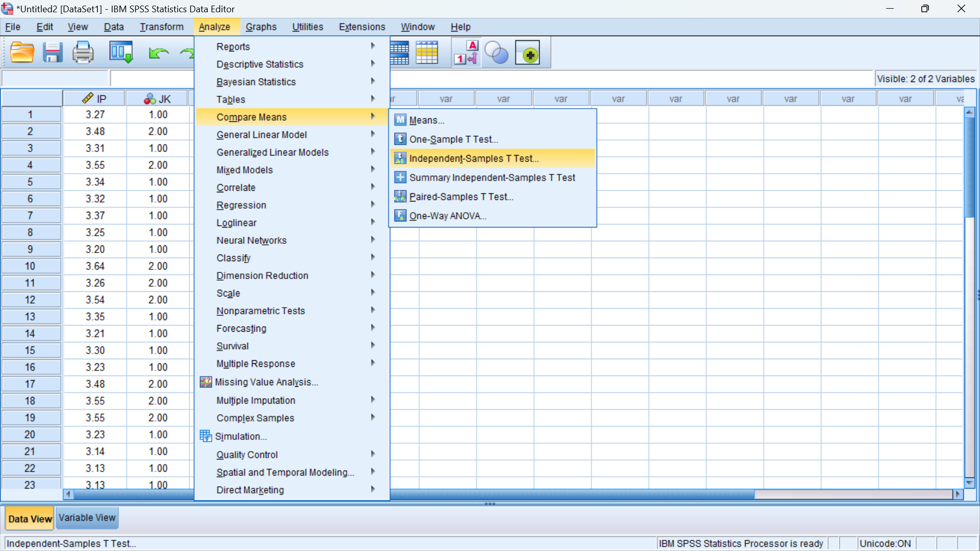The image size is (980, 551).
Task: Select row header 1
Action: pyautogui.click(x=31, y=115)
